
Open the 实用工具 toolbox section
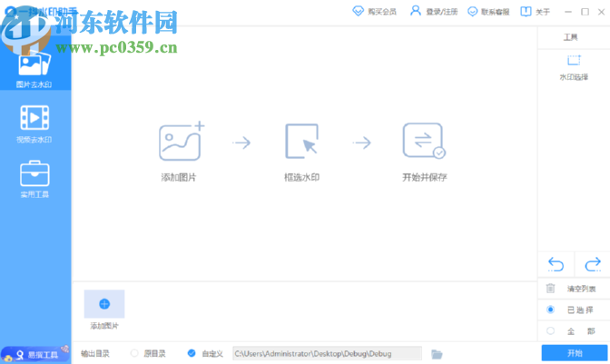[34, 180]
